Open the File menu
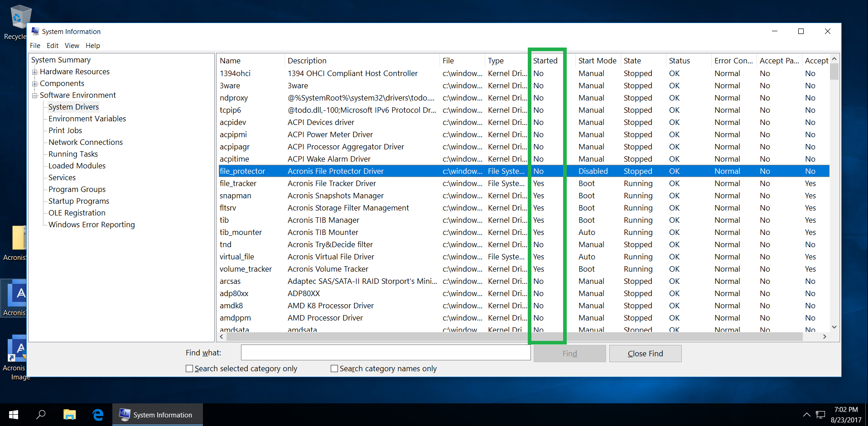This screenshot has width=868, height=426. pyautogui.click(x=35, y=46)
